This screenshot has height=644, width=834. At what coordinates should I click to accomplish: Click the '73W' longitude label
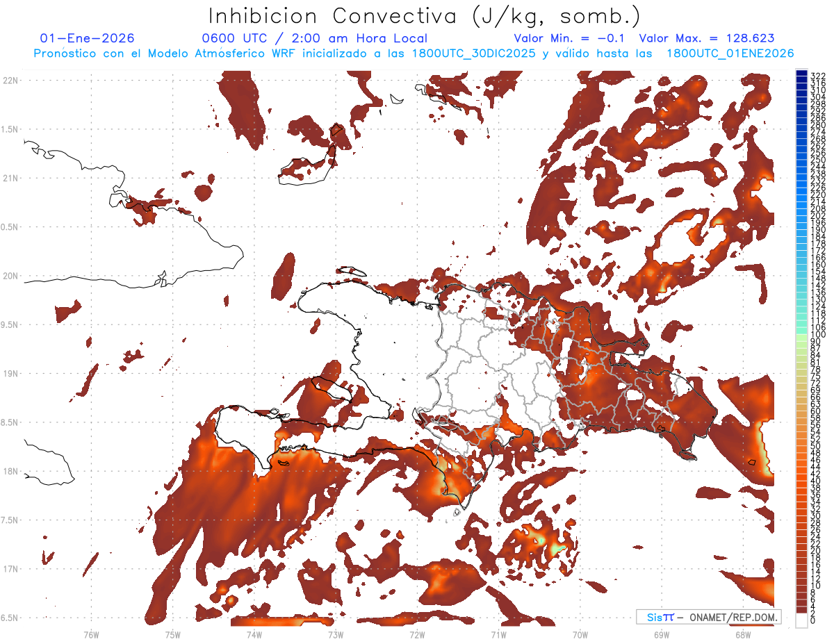point(336,634)
